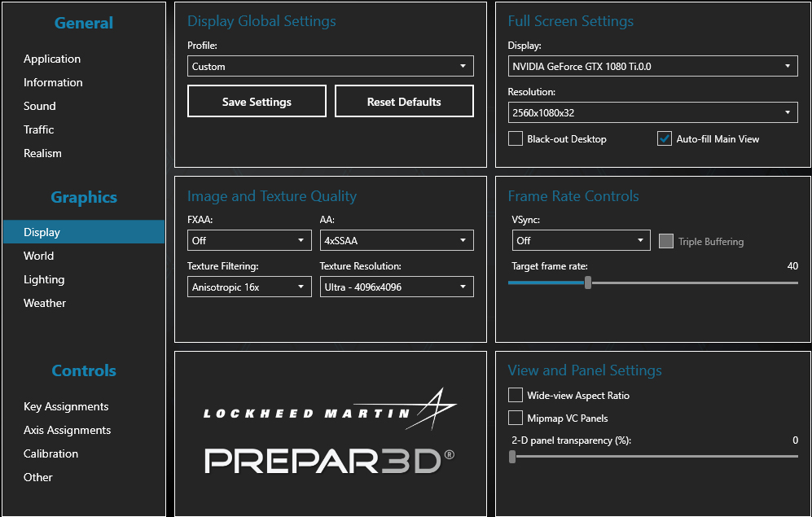Click the Target frame rate slider handle
The image size is (812, 517).
[x=588, y=283]
